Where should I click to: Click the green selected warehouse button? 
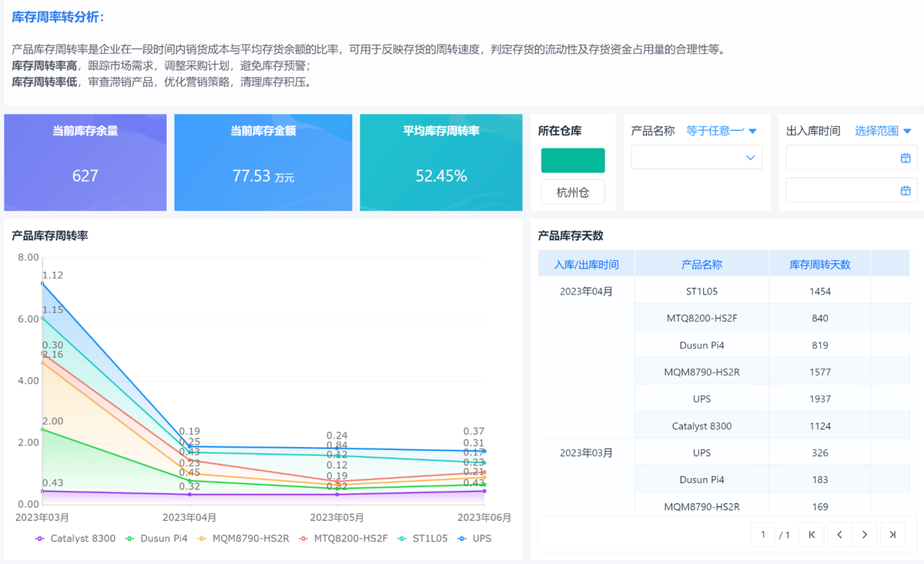573,160
